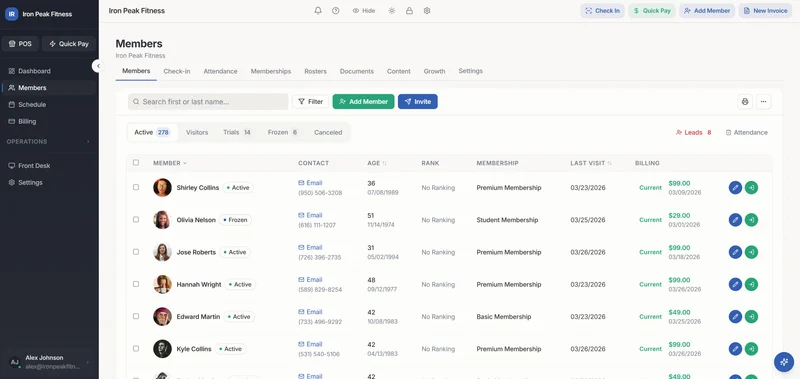Check in Kyle Collins with green icon
This screenshot has width=800, height=379.
751,349
